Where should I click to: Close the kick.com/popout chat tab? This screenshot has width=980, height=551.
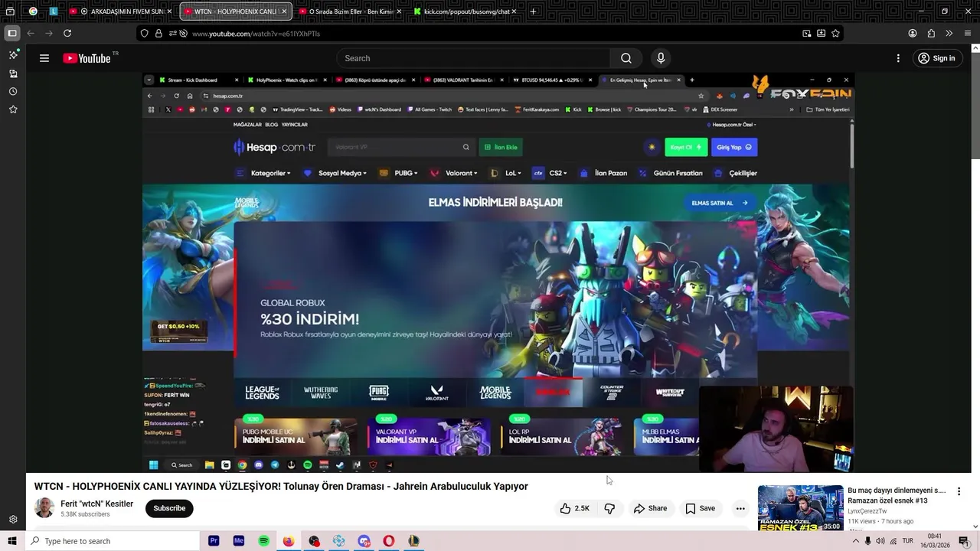(513, 11)
